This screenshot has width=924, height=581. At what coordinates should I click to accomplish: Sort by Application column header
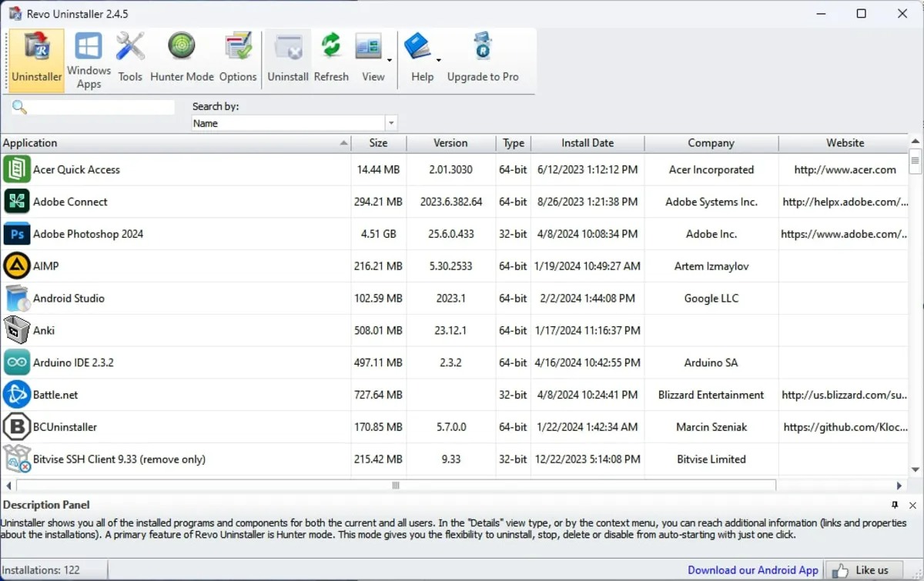pyautogui.click(x=176, y=143)
